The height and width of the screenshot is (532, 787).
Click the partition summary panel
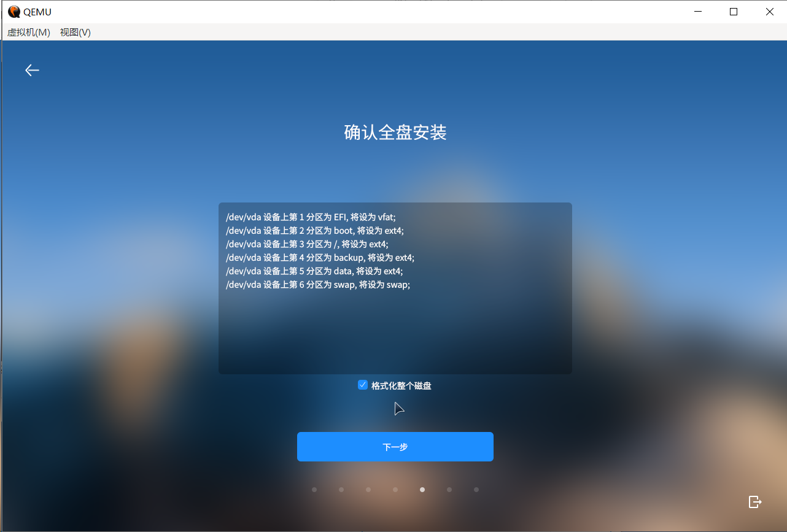pyautogui.click(x=395, y=288)
